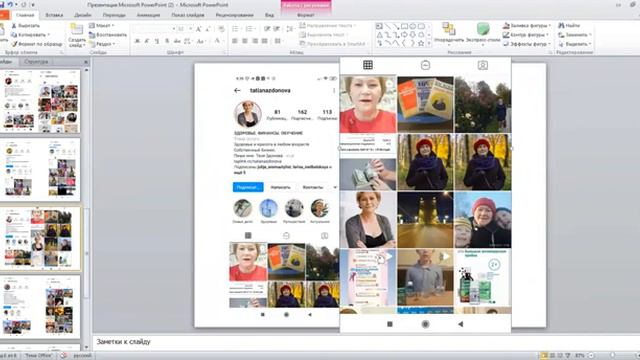
Task: Open the Вставка (Insert) ribbon tab
Action: point(54,15)
